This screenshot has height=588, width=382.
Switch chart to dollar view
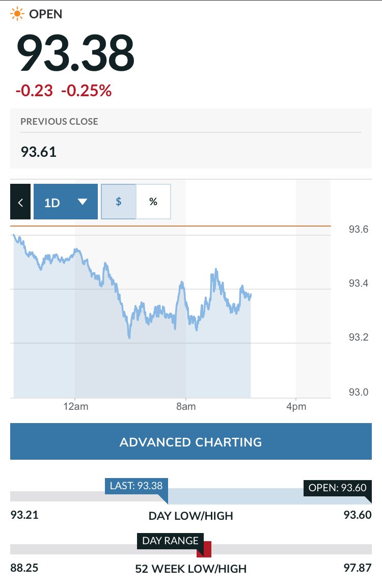119,202
